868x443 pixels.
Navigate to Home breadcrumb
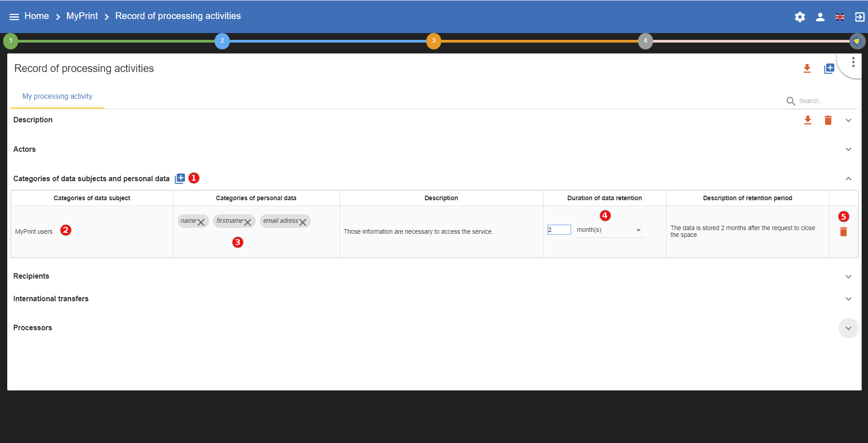click(x=37, y=16)
